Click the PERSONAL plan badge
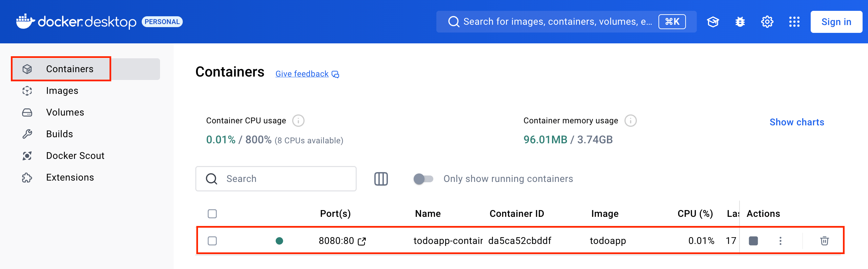 point(162,22)
